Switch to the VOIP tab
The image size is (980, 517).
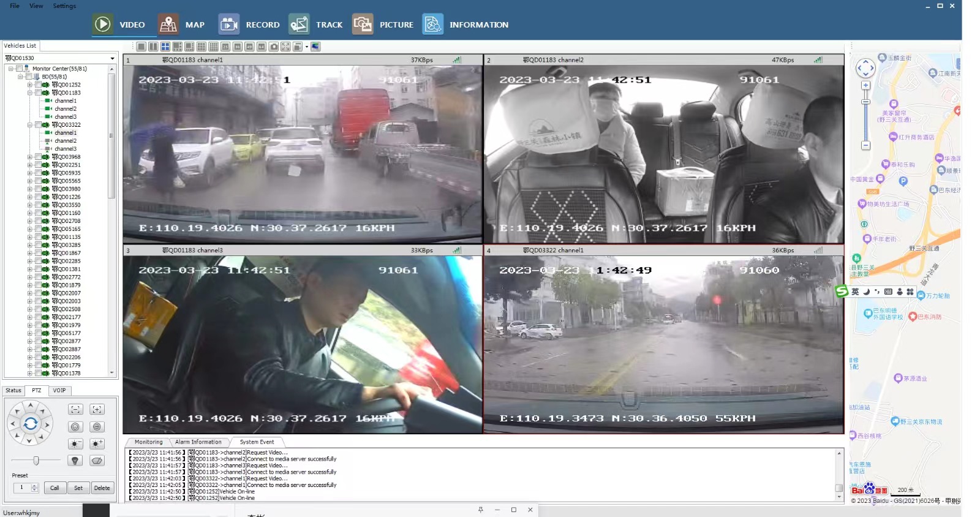tap(59, 390)
